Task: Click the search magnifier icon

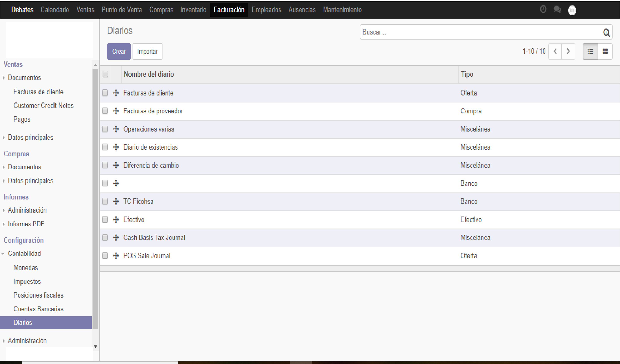Action: click(x=606, y=32)
